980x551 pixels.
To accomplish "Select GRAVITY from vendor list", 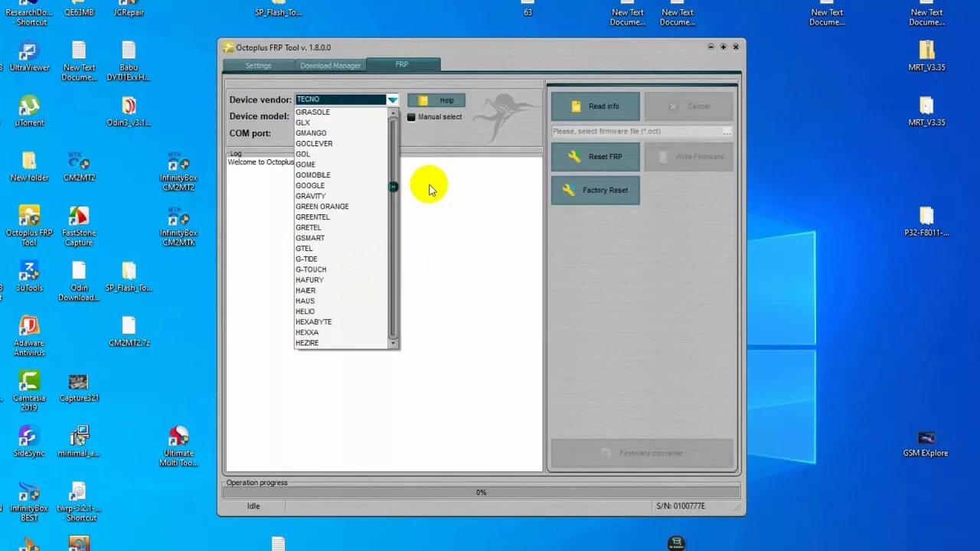I will [x=341, y=197].
